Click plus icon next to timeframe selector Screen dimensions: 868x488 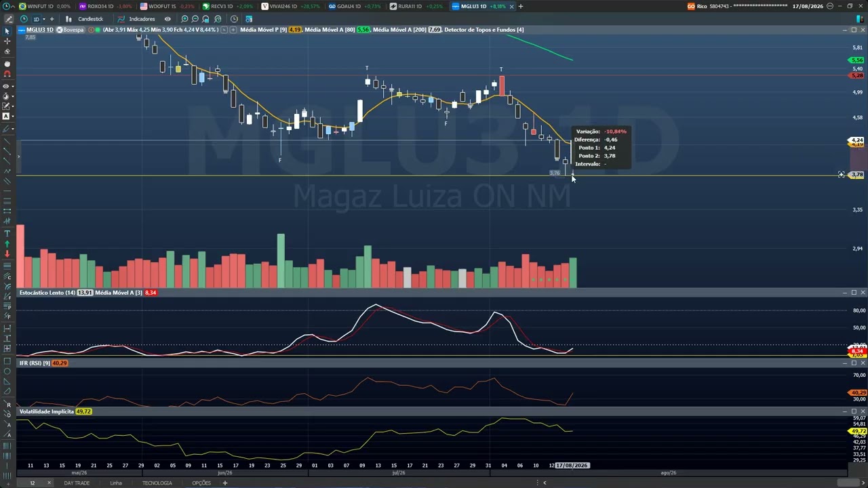point(52,19)
